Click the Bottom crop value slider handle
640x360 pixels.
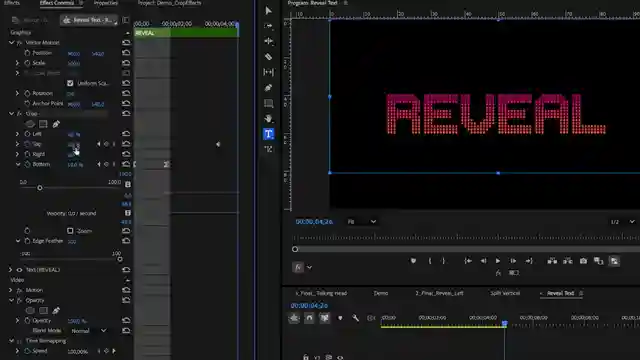pos(40,188)
